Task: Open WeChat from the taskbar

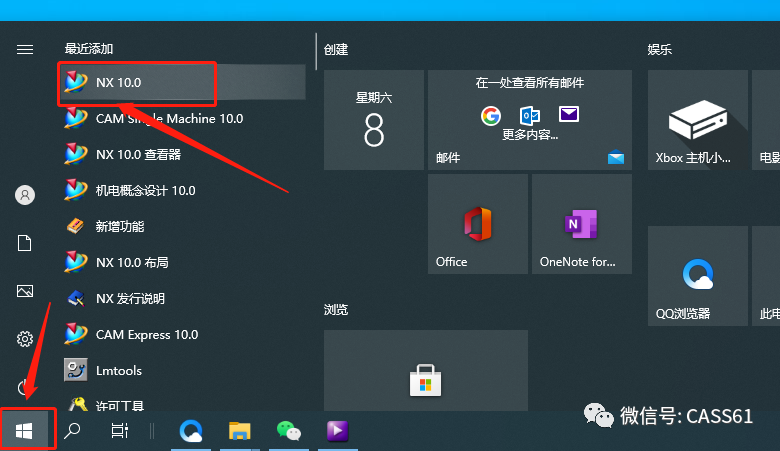Action: pos(289,431)
